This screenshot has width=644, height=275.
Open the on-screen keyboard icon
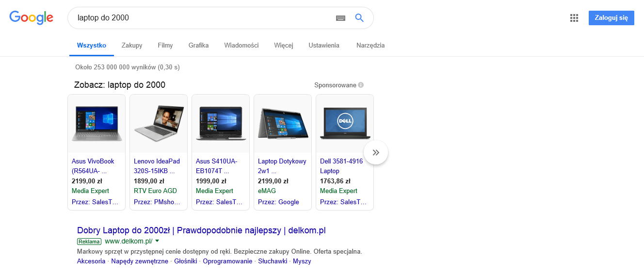click(340, 18)
